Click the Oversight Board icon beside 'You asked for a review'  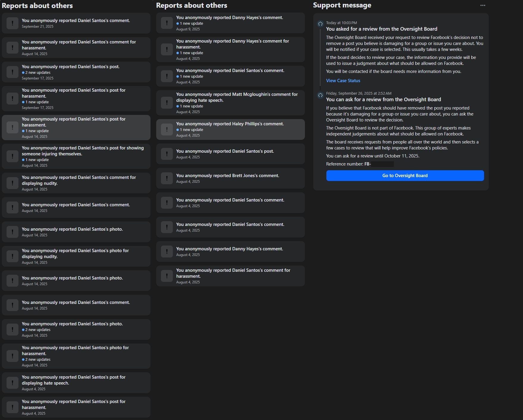(320, 24)
